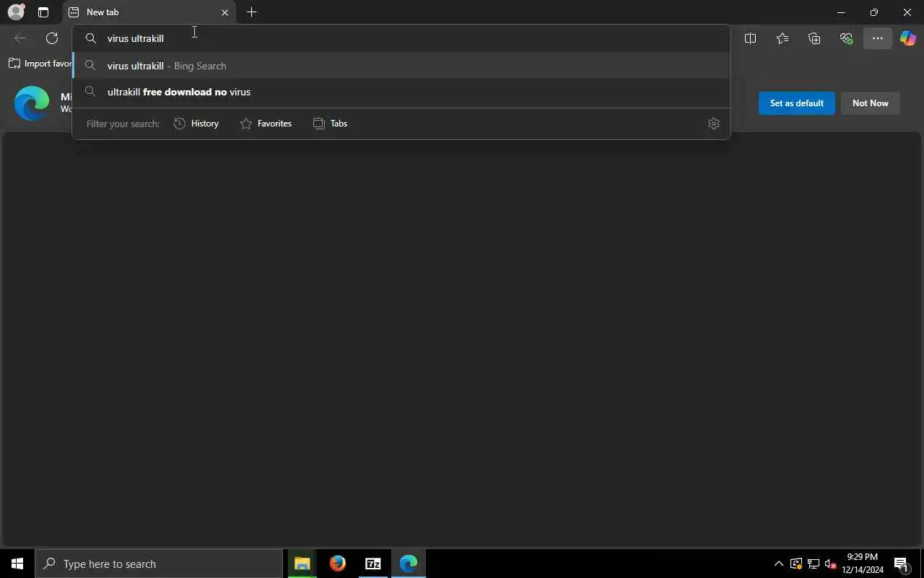Dismiss with the Not Now button

coord(870,103)
